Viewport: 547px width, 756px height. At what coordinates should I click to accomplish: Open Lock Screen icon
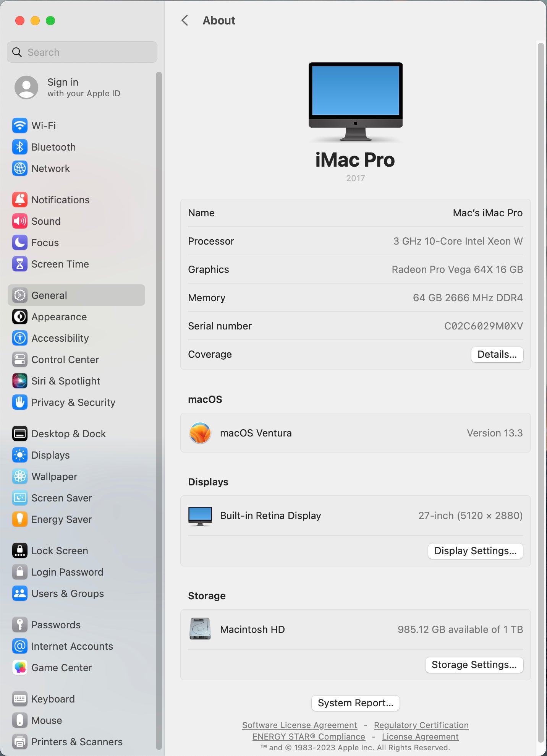[20, 550]
